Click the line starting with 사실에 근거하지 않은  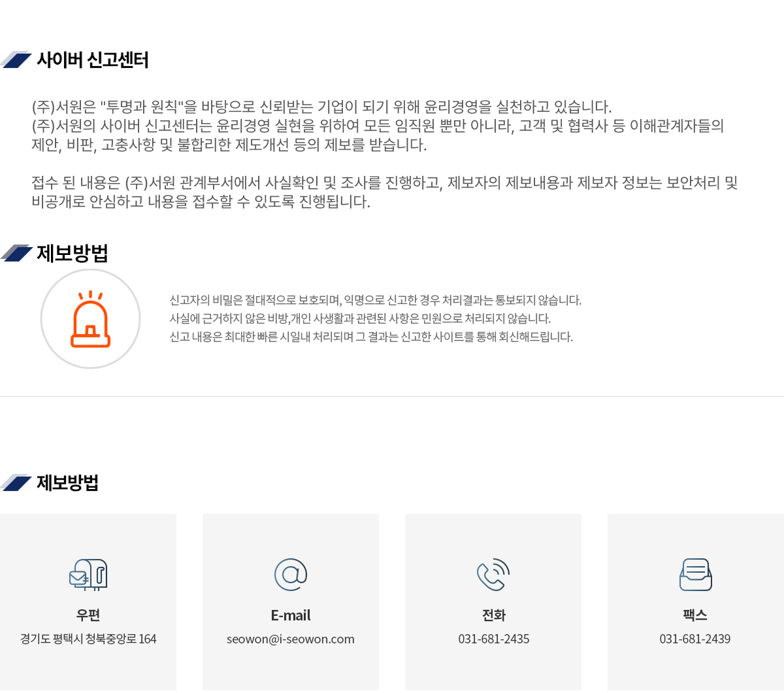pyautogui.click(x=361, y=319)
